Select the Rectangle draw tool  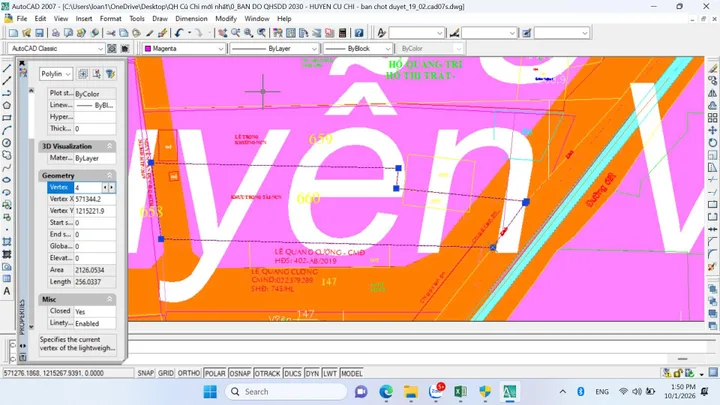[x=7, y=118]
